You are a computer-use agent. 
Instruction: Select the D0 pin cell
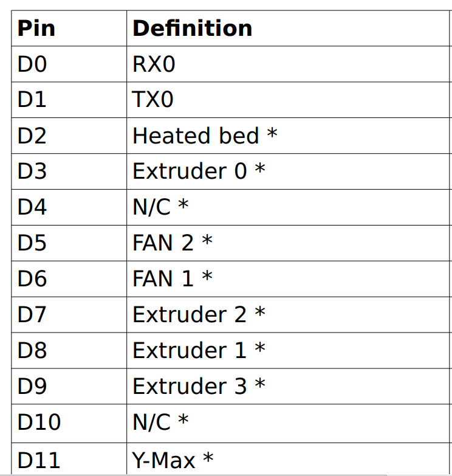32,64
